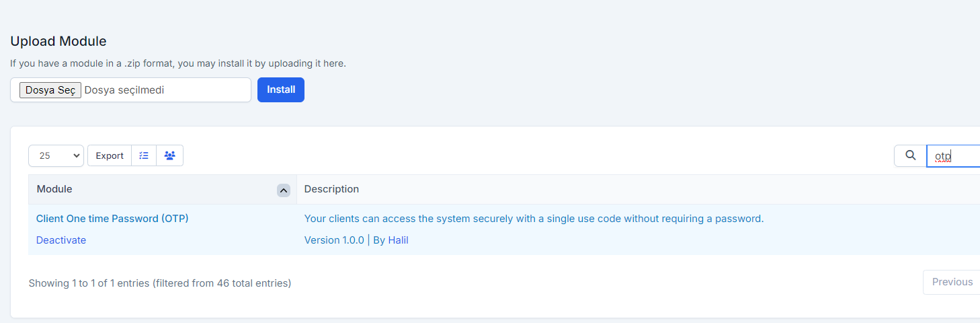Click the Dosya seçilmedi file input text
Image resolution: width=980 pixels, height=323 pixels.
(124, 90)
